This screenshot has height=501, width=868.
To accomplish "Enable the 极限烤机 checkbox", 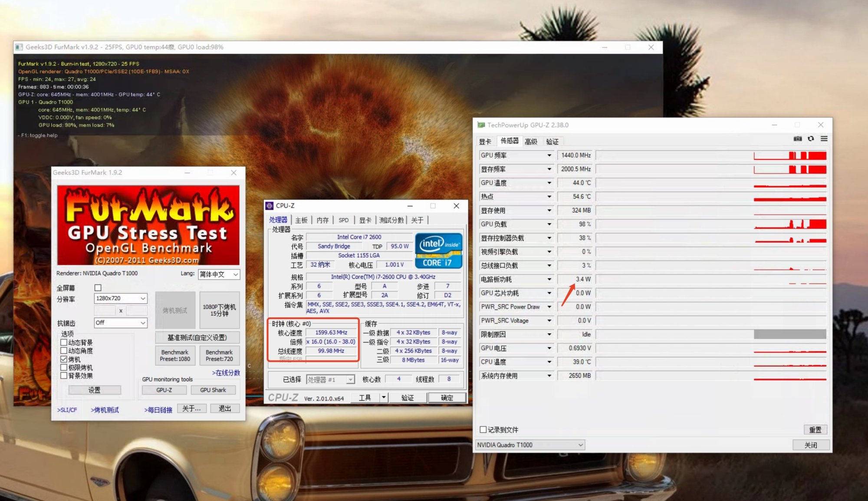I will pos(64,367).
